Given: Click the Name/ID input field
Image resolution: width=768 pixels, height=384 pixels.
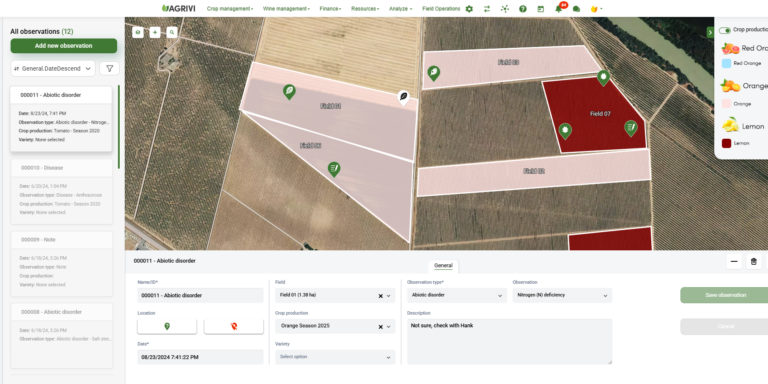Looking at the screenshot, I should pyautogui.click(x=200, y=295).
